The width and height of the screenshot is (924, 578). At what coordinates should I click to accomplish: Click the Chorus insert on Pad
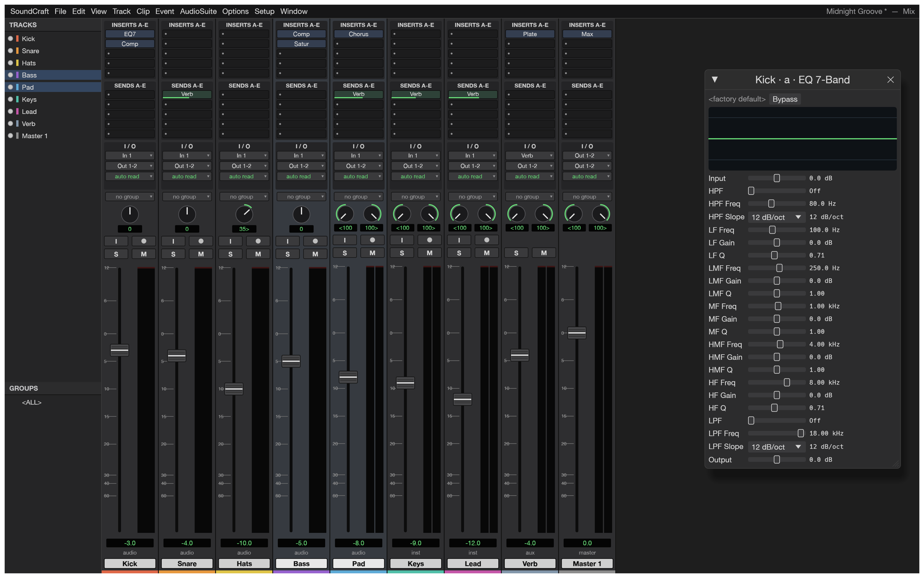coord(358,34)
